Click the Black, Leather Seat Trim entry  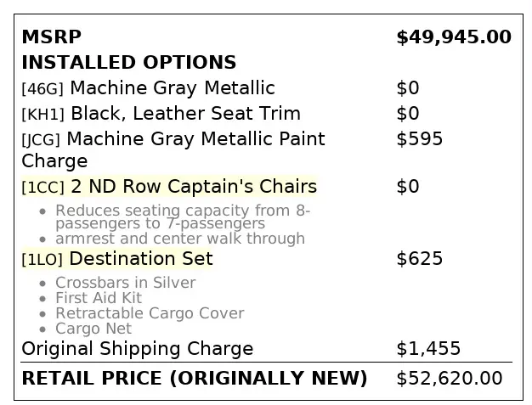tap(185, 114)
